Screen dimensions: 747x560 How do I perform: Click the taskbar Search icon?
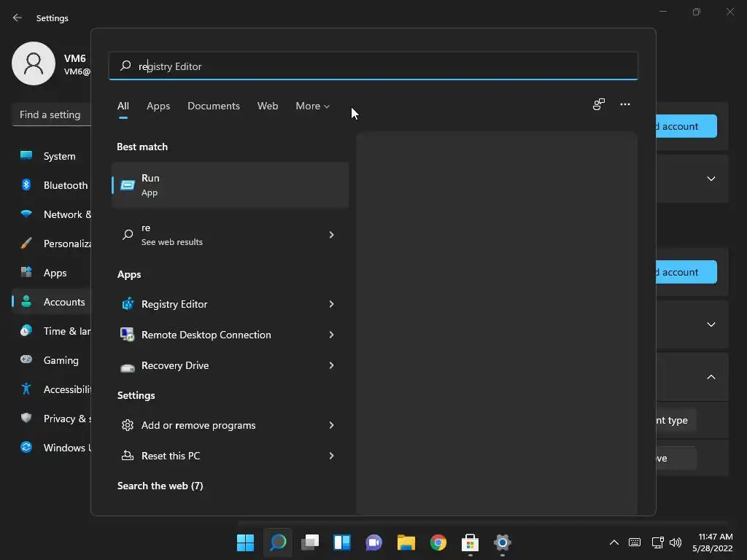(x=278, y=542)
